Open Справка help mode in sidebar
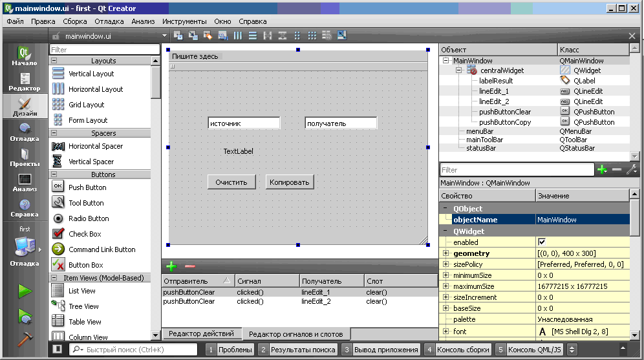644x360 pixels. (x=25, y=207)
